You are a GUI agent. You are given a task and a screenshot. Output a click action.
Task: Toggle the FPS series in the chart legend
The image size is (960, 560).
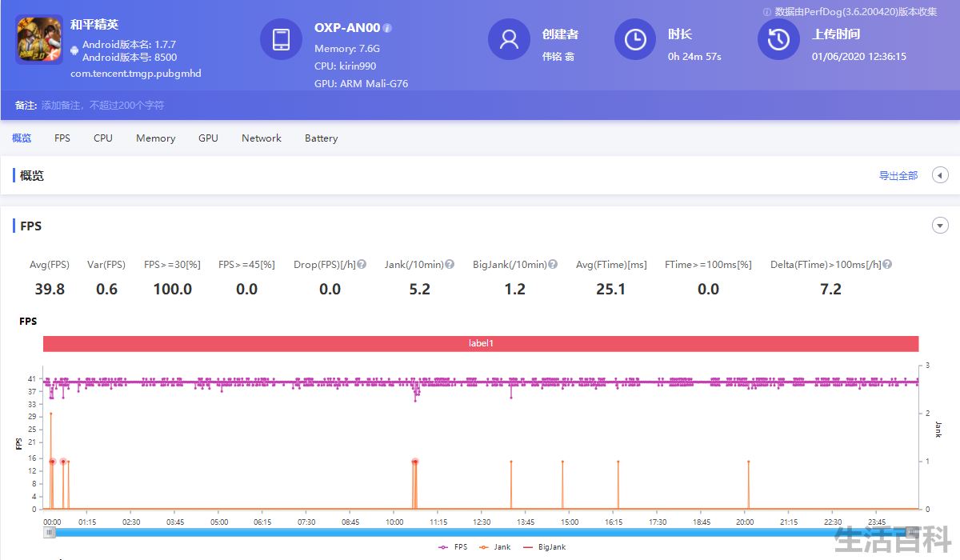pyautogui.click(x=453, y=547)
